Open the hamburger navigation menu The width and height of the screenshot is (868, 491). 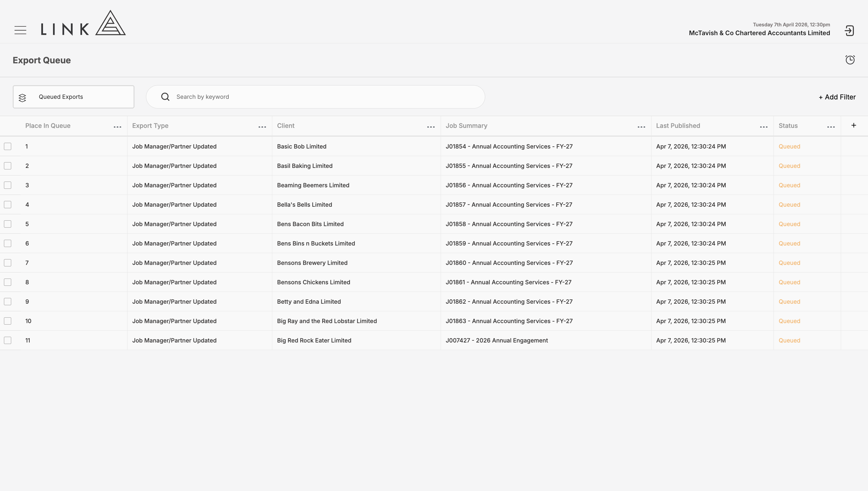pos(20,30)
